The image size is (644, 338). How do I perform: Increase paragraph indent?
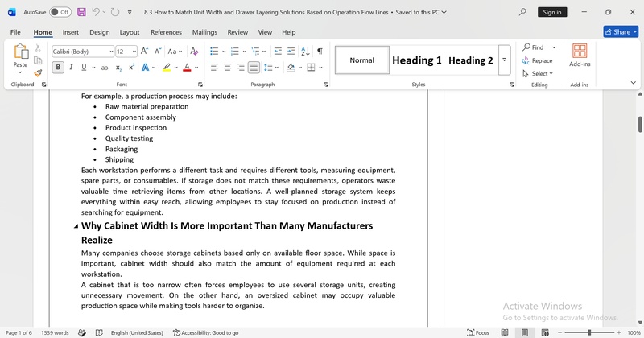point(291,52)
